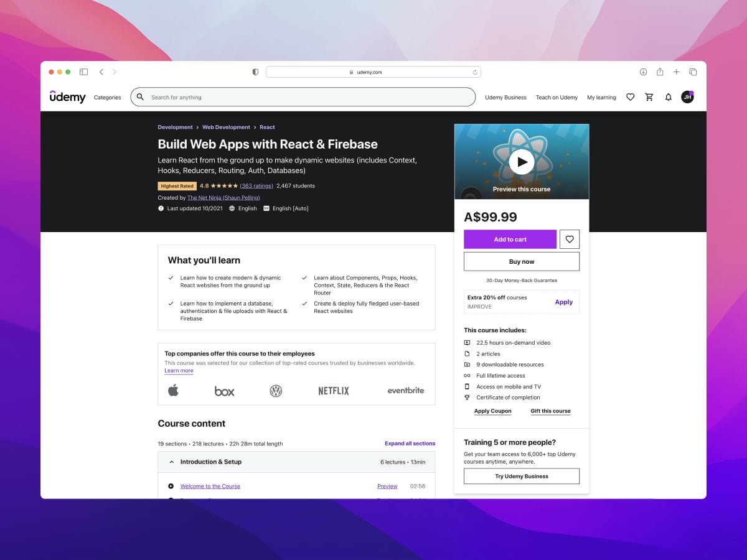Show Safari tab overview
The image size is (747, 560).
tap(693, 72)
